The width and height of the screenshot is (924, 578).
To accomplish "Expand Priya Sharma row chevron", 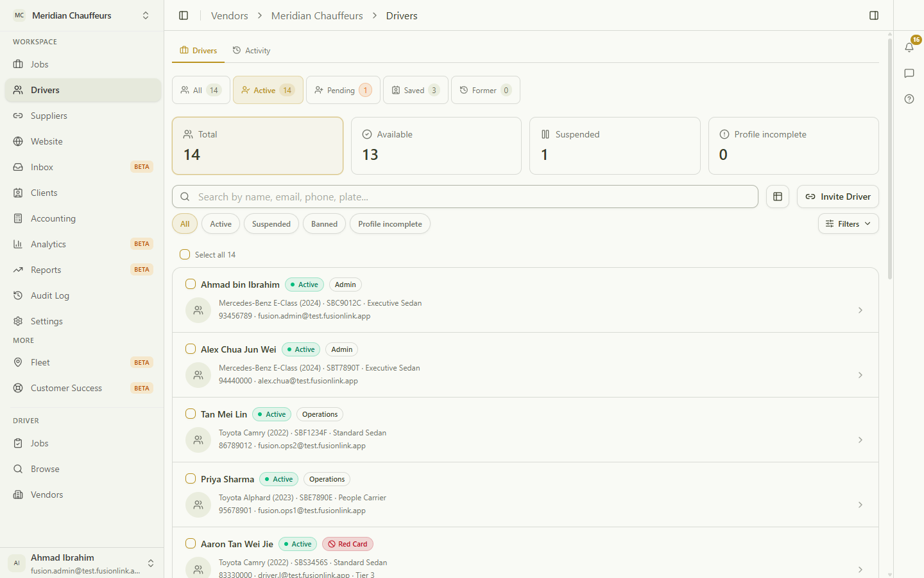I will coord(860,505).
